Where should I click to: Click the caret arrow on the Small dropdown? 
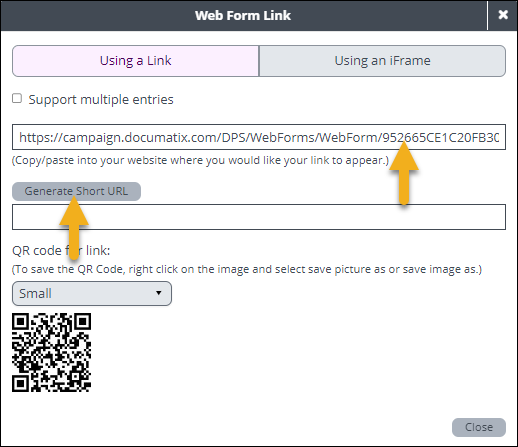tap(159, 293)
